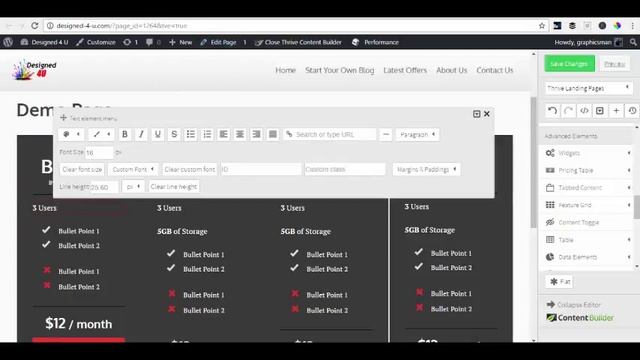This screenshot has width=640, height=360.
Task: Click the remove link dash button
Action: [386, 134]
